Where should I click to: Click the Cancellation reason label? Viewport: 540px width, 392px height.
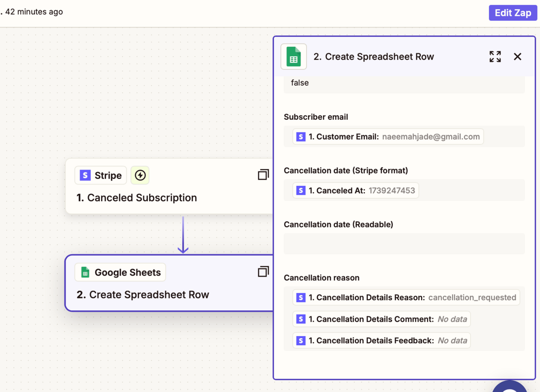tap(322, 278)
